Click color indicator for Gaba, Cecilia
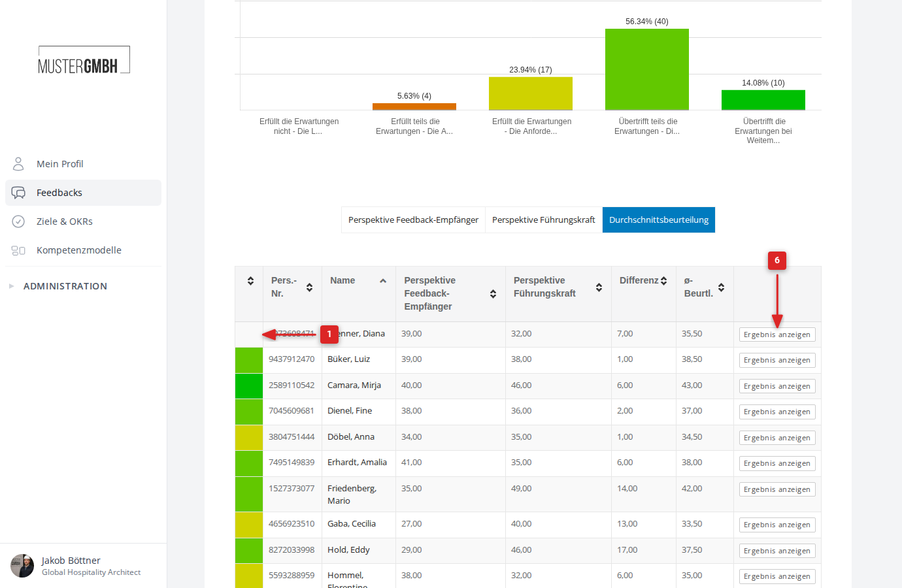The height and width of the screenshot is (588, 902). 249,525
